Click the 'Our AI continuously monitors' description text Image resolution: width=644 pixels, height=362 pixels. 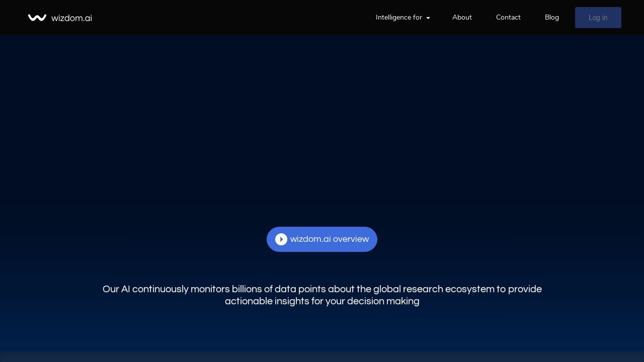pyautogui.click(x=322, y=295)
